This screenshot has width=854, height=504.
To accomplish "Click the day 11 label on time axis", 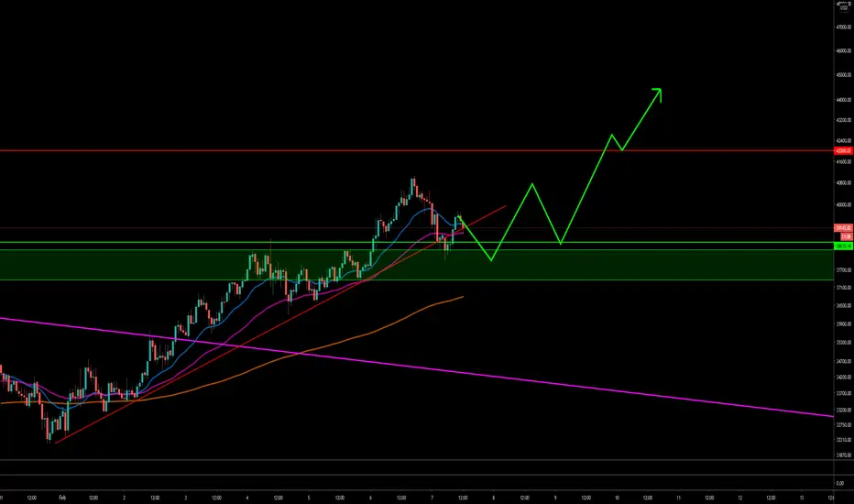I will [679, 498].
